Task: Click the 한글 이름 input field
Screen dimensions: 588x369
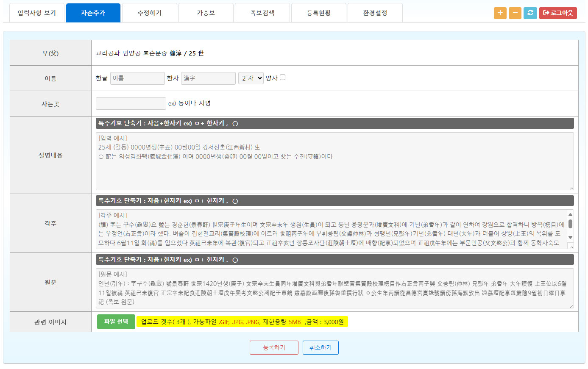Action: click(x=137, y=78)
